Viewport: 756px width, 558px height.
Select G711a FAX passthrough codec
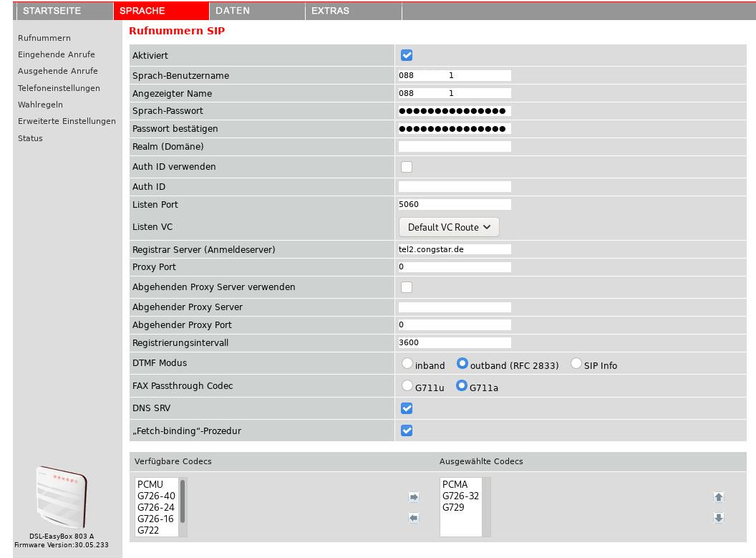(x=462, y=385)
